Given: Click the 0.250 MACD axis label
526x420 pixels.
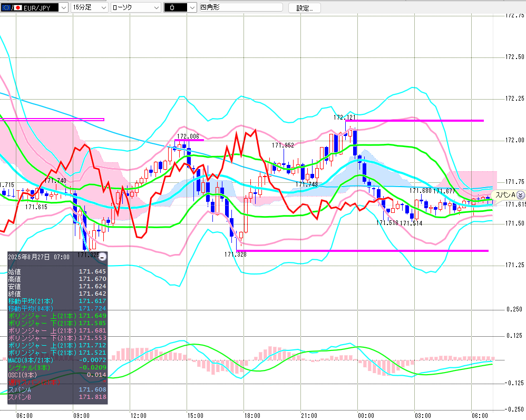Looking at the screenshot, I should tap(514, 309).
